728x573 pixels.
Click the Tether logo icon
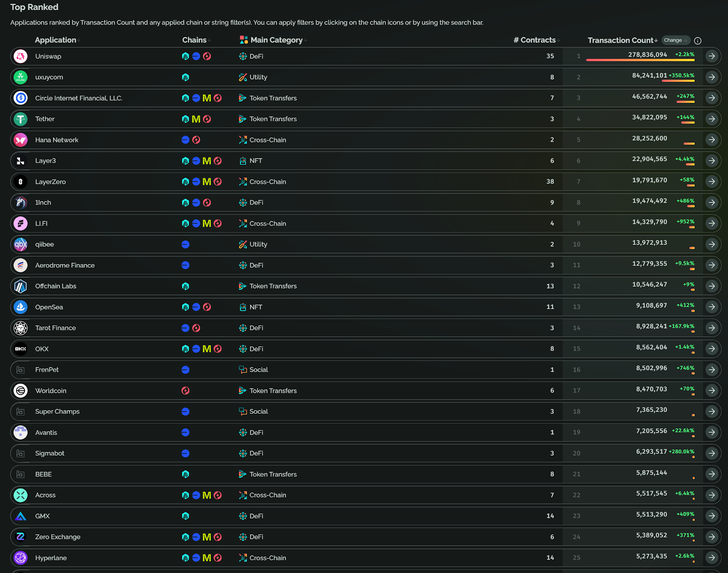pyautogui.click(x=20, y=119)
